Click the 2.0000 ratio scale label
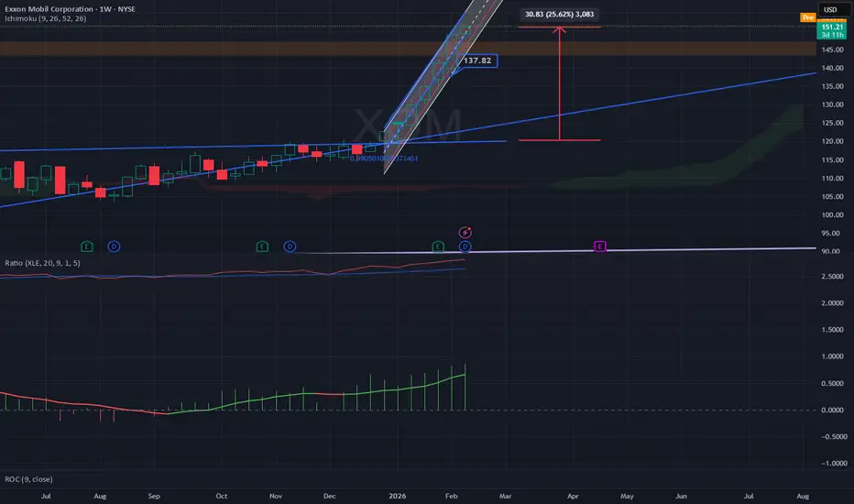Image resolution: width=854 pixels, height=504 pixels. 833,303
